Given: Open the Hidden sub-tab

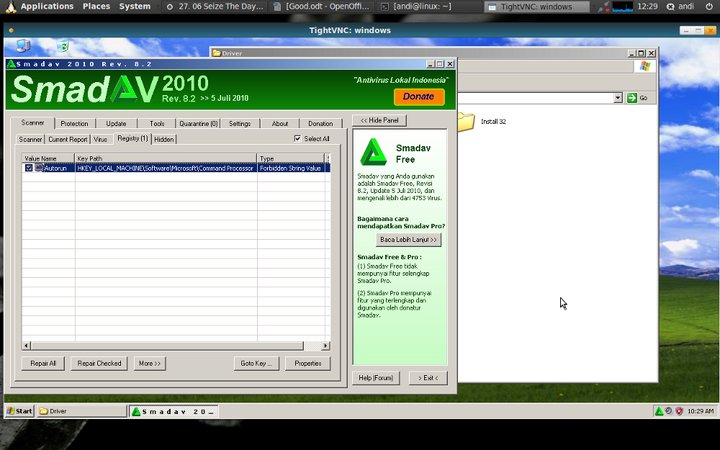Looking at the screenshot, I should [164, 139].
